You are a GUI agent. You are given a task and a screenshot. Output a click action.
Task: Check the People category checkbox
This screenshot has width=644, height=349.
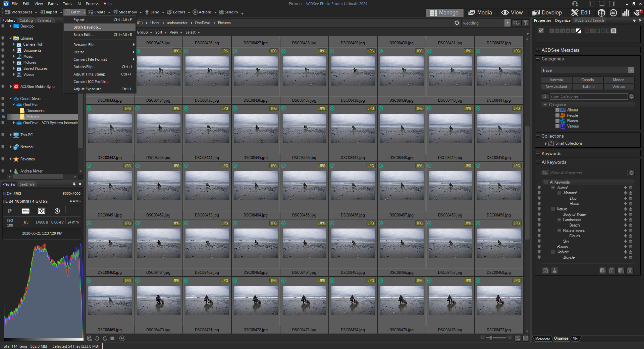(x=557, y=115)
